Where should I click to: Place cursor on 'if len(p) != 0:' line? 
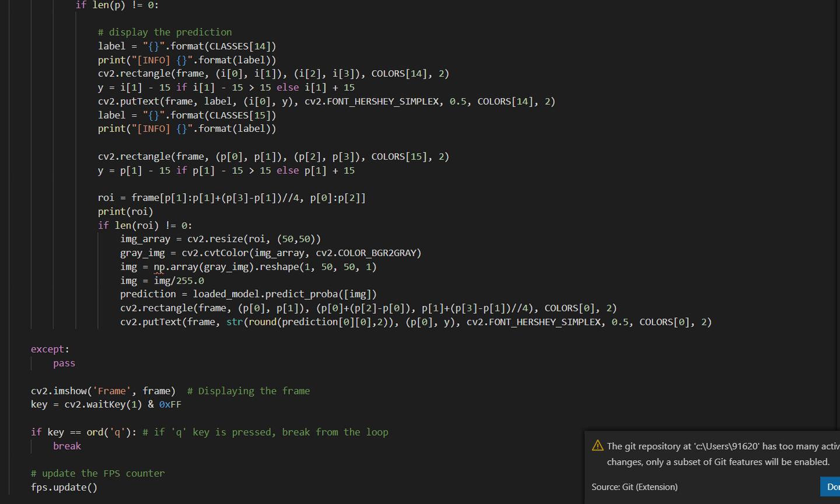(x=117, y=5)
